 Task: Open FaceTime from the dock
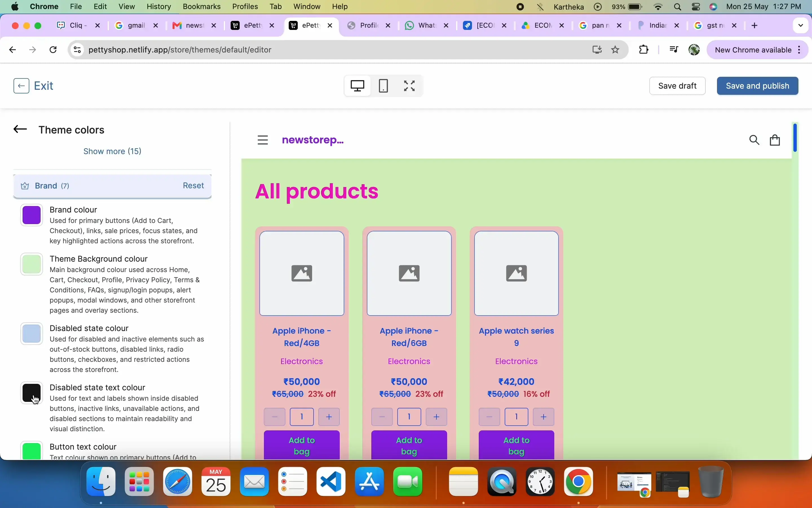tap(408, 481)
